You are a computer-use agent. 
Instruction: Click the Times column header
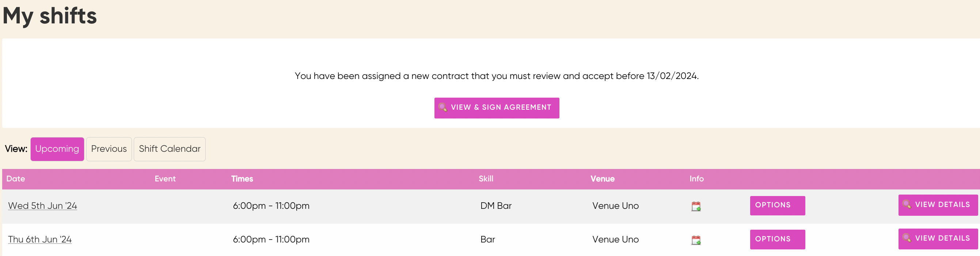pos(242,179)
